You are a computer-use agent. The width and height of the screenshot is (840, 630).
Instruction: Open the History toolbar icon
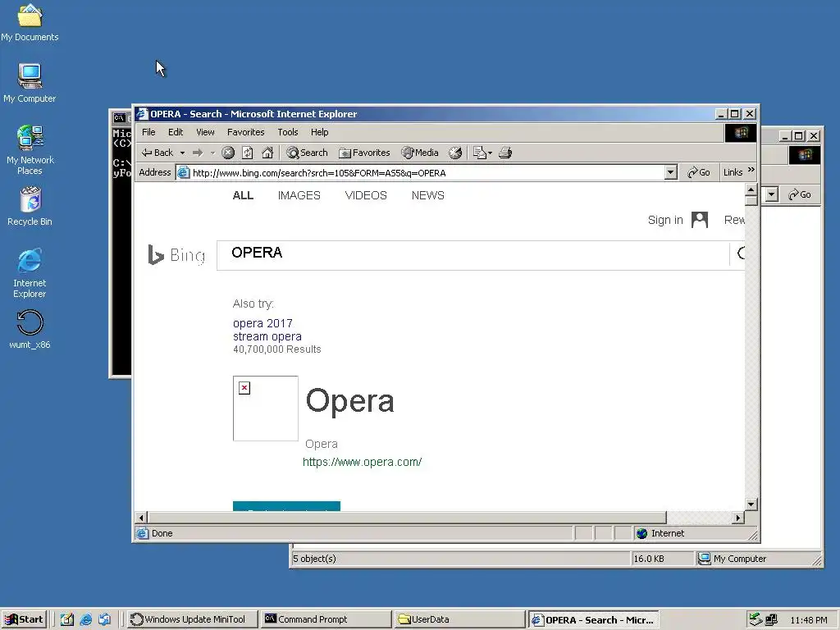[x=454, y=153]
